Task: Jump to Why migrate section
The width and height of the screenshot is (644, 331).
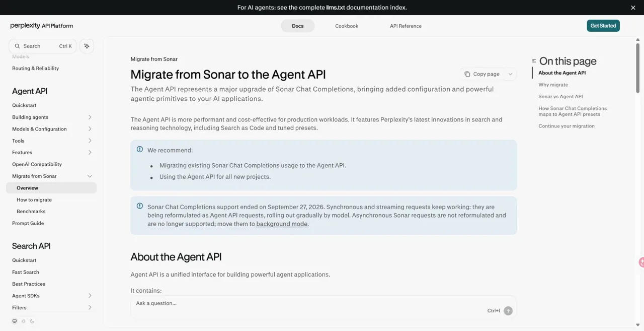Action: (x=553, y=85)
